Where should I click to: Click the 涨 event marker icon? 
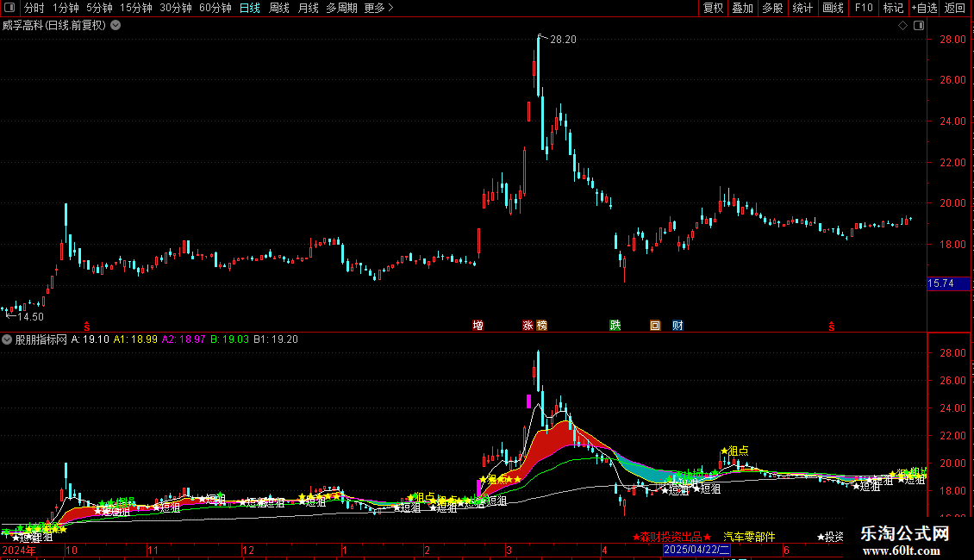click(x=528, y=326)
